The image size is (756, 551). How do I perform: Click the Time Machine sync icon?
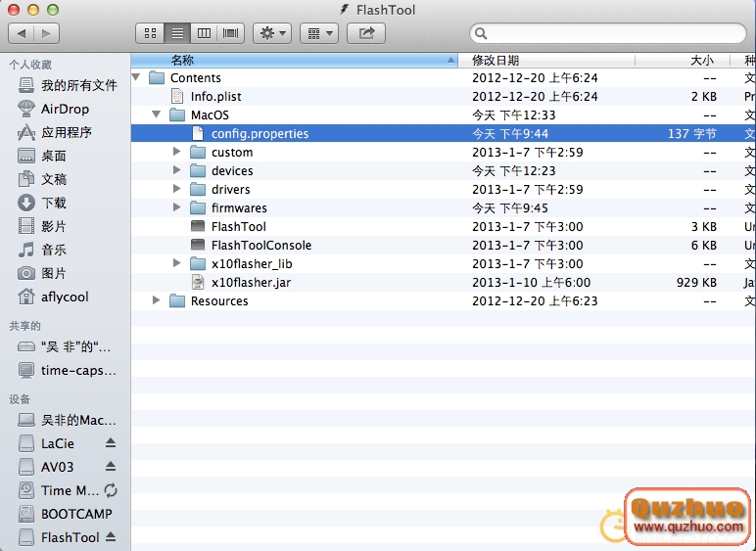pos(111,490)
